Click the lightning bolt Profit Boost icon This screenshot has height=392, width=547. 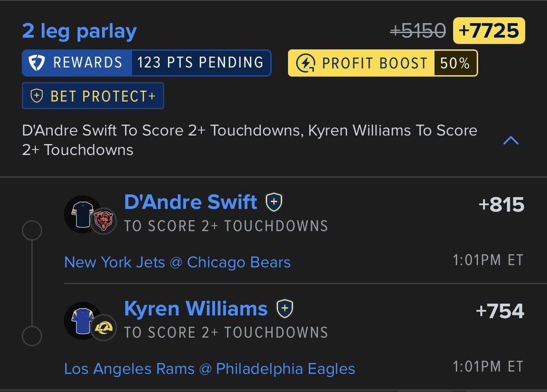point(305,63)
